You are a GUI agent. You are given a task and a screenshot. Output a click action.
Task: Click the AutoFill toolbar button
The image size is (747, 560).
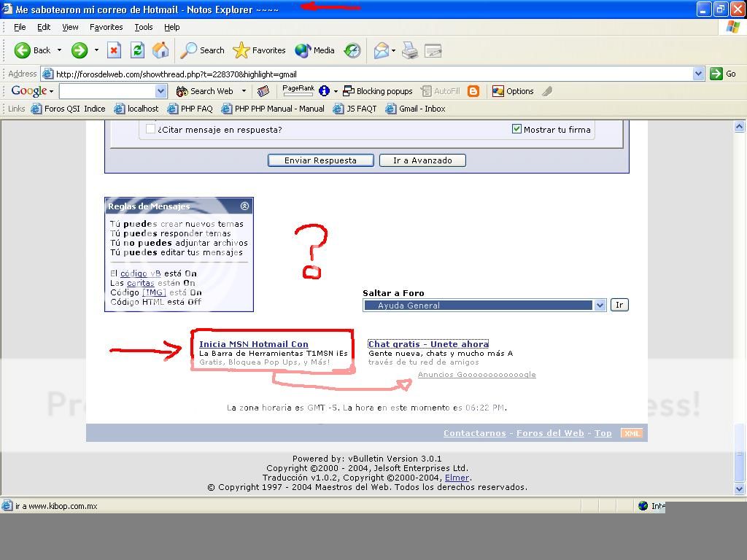pos(441,91)
